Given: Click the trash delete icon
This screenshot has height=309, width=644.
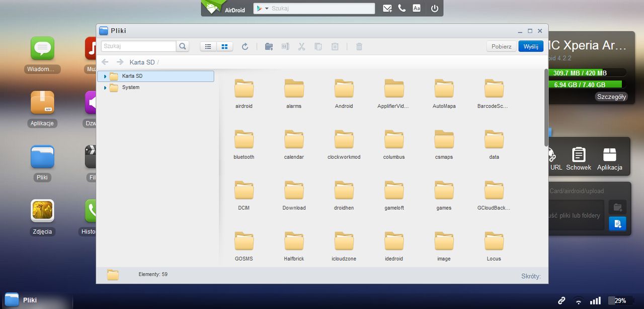Looking at the screenshot, I should (359, 46).
